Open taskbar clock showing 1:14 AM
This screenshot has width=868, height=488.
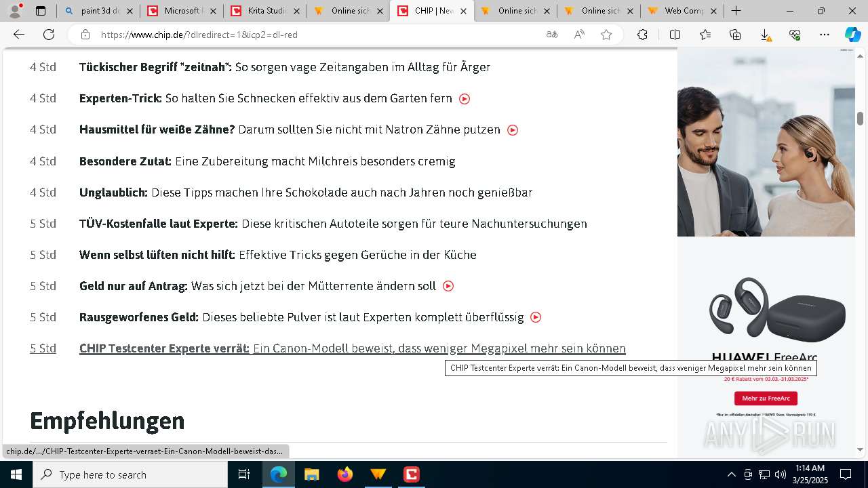810,474
